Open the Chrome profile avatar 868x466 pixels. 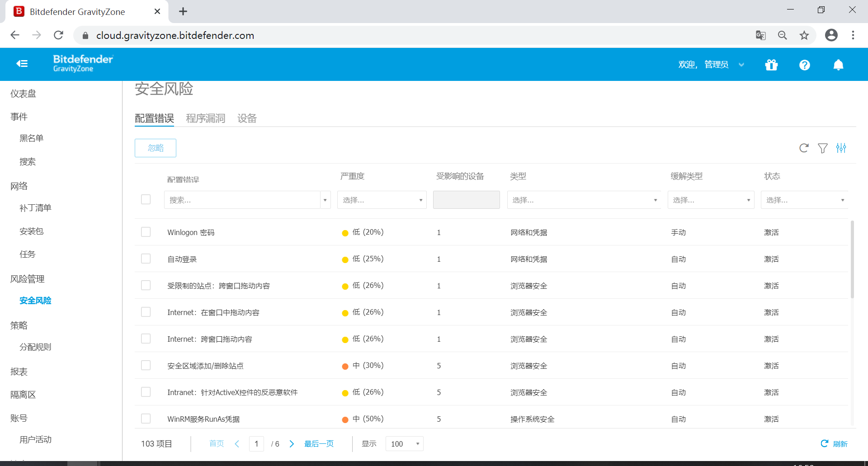tap(831, 35)
